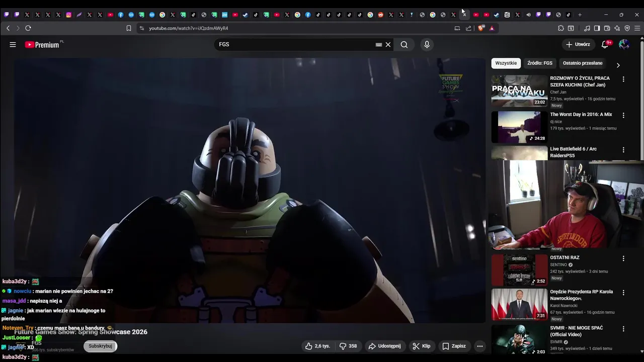Viewport: 644px width, 362px height.
Task: Switch to the Instagram browser tab
Action: pos(68,15)
